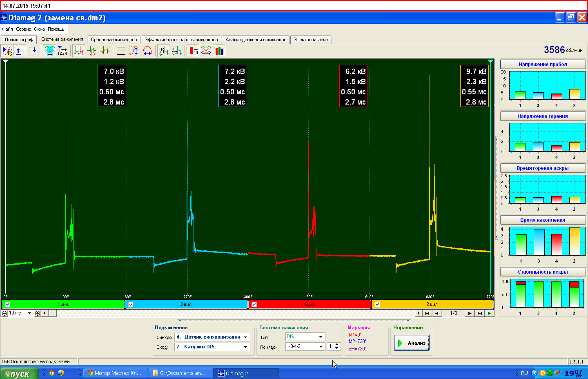
Task: Open Синхро 'Датчик синхронизации' dropdown
Action: 246,337
